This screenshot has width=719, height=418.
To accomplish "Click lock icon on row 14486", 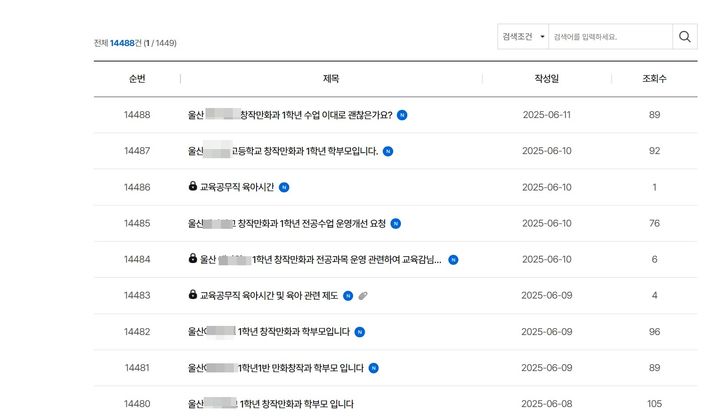I will tap(193, 186).
